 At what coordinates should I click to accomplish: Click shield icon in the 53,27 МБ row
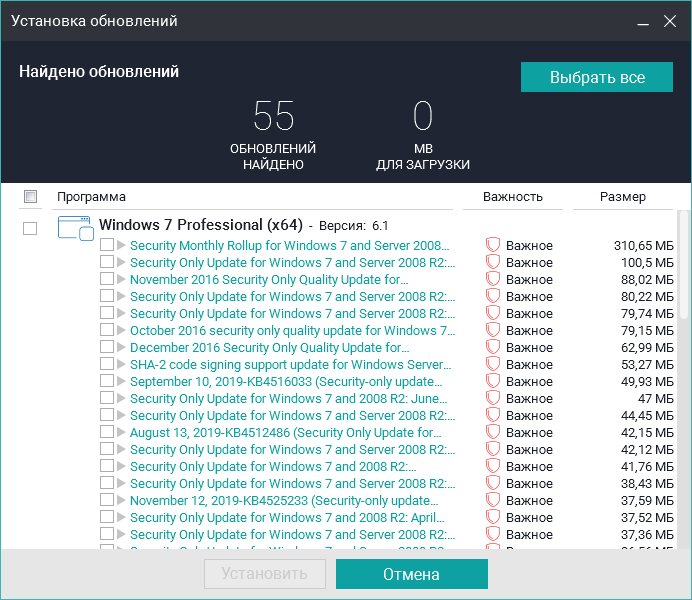493,364
